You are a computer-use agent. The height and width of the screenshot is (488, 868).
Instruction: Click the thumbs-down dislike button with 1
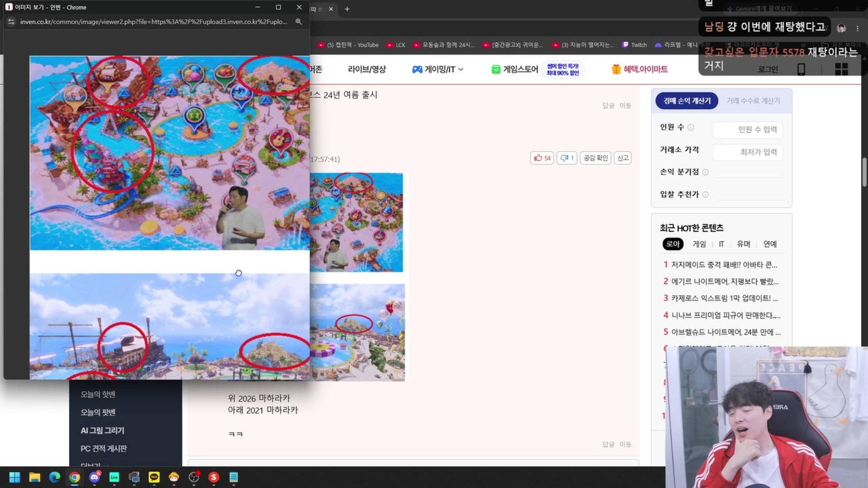(567, 158)
